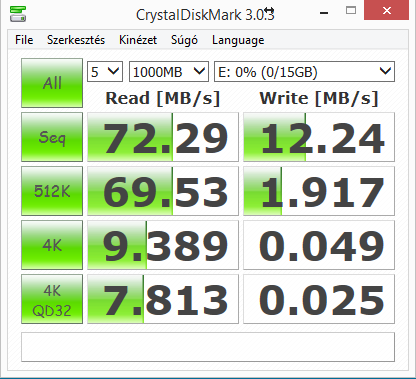Click the 4K QD32 read result 7.813
Viewport: 416px width, 379px height.
pos(163,299)
